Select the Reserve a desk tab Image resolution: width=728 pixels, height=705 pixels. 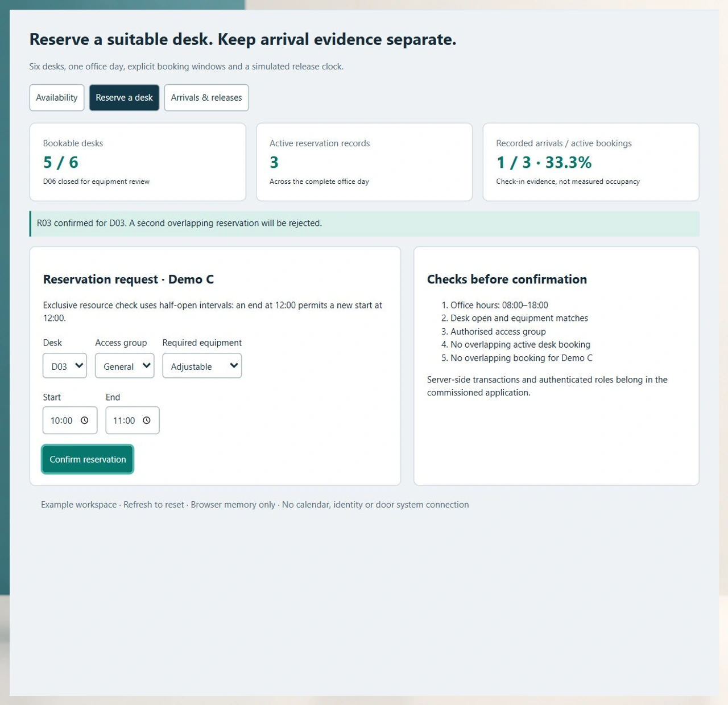click(x=124, y=97)
